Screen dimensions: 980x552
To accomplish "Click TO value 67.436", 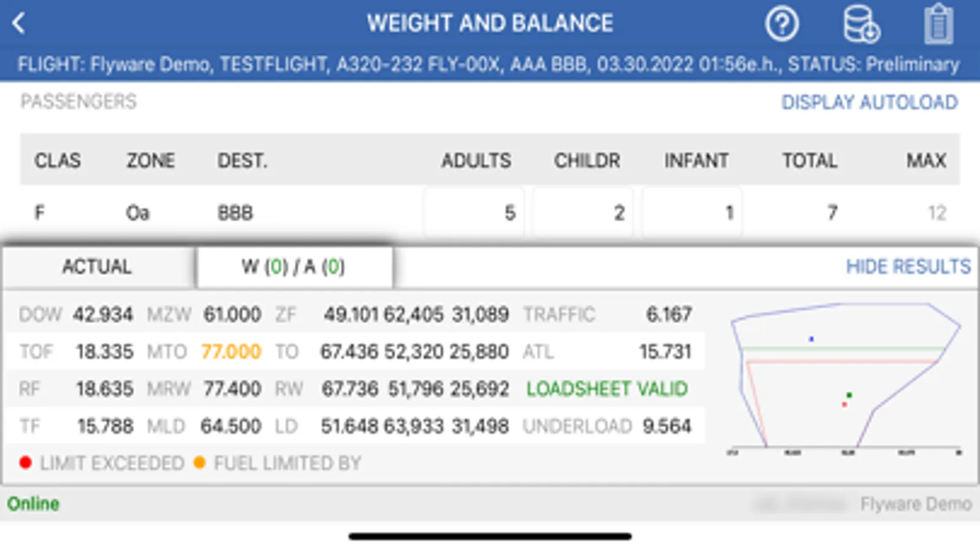I will (x=349, y=352).
